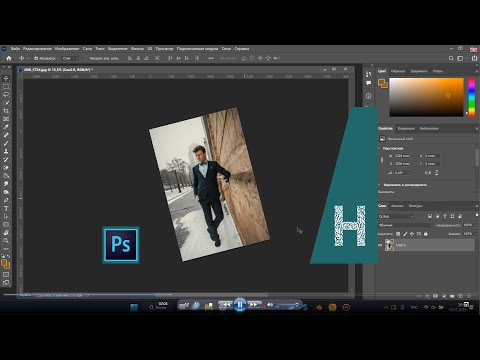
Task: Select the Crop tool
Action: pyautogui.click(x=6, y=111)
